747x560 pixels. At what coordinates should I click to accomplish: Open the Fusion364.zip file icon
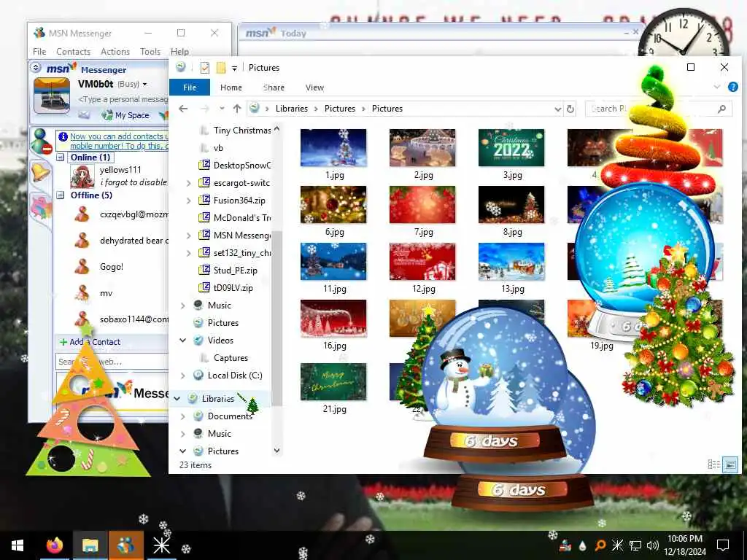pos(204,201)
